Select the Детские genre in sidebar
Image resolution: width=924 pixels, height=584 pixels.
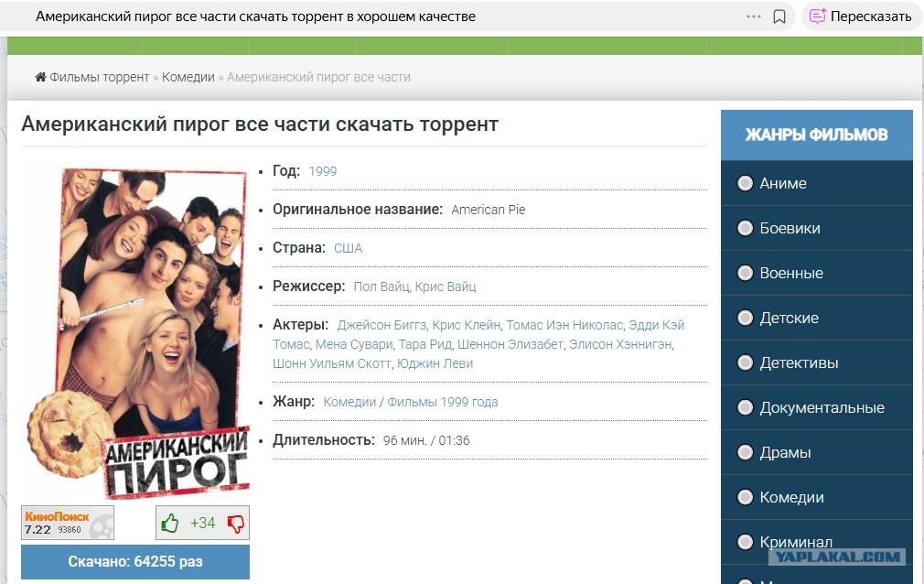tap(816, 318)
